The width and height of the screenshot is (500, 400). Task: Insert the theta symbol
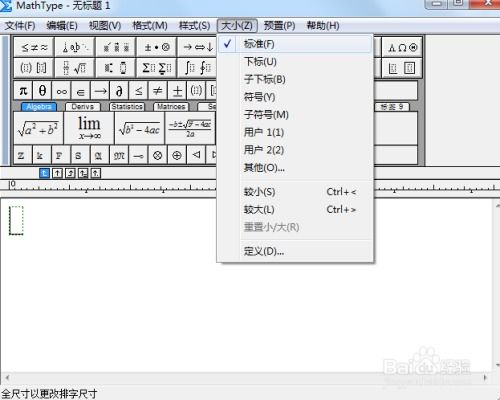click(x=42, y=90)
